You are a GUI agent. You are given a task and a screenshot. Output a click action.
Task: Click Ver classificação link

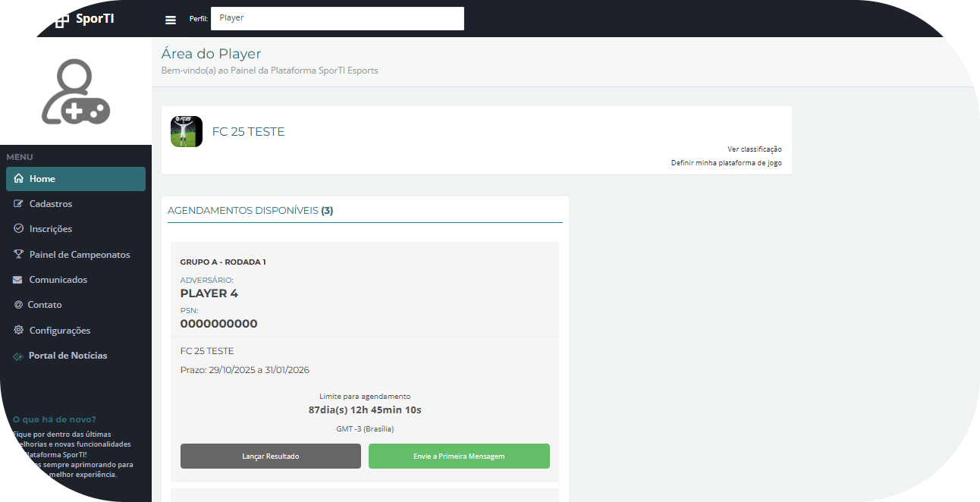(754, 149)
